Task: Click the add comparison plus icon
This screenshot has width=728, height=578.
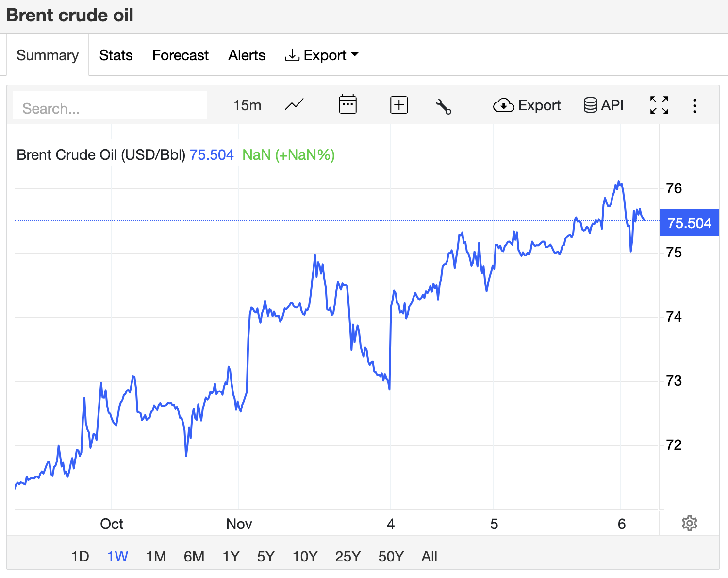Action: tap(399, 105)
